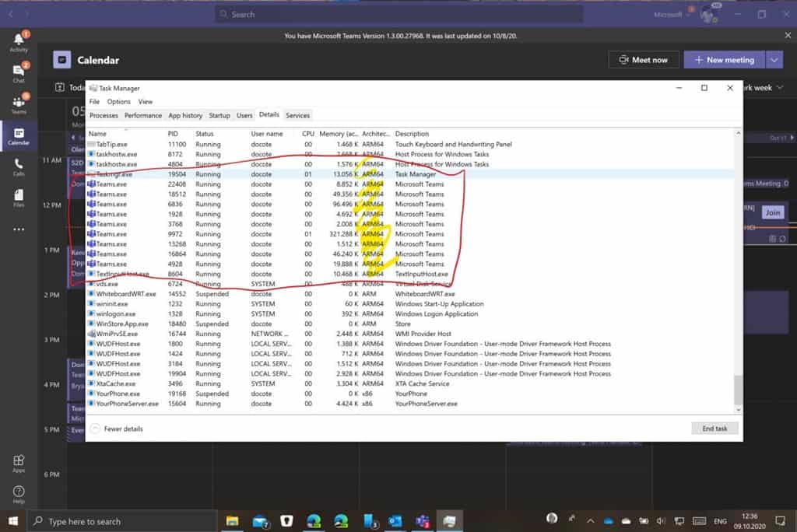
Task: Switch to the Services tab
Action: 297,115
